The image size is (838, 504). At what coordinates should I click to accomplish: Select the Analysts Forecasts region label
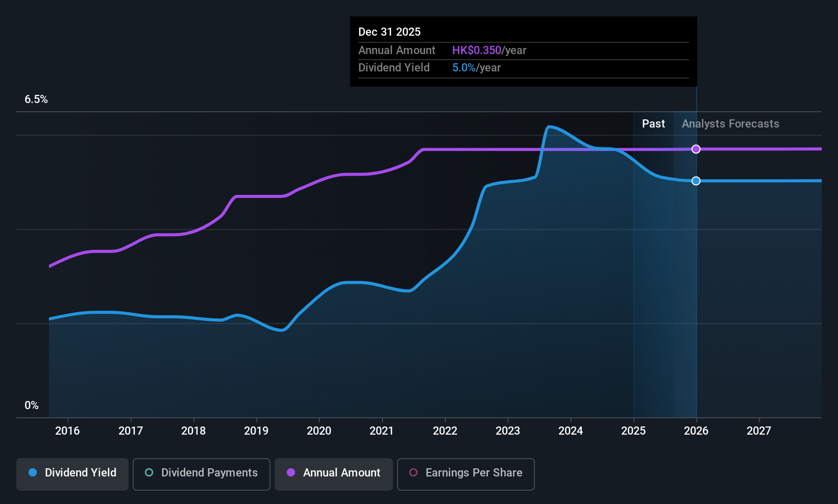click(730, 124)
